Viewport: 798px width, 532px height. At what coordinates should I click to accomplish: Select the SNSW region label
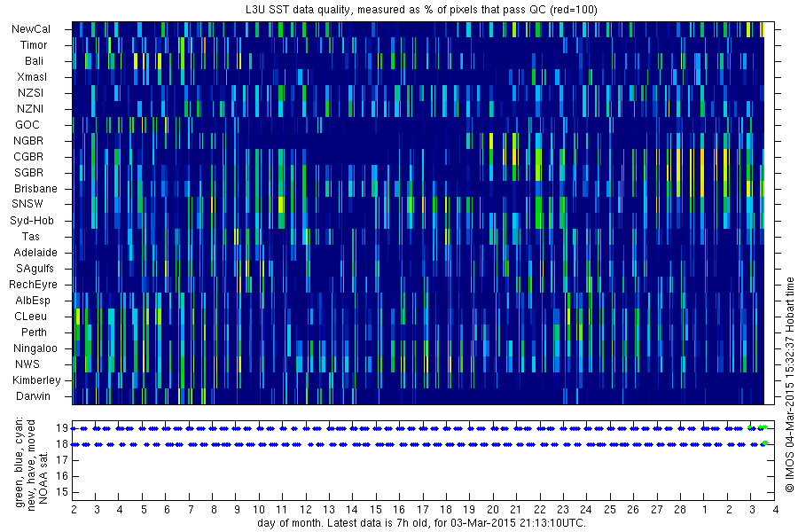tap(27, 204)
